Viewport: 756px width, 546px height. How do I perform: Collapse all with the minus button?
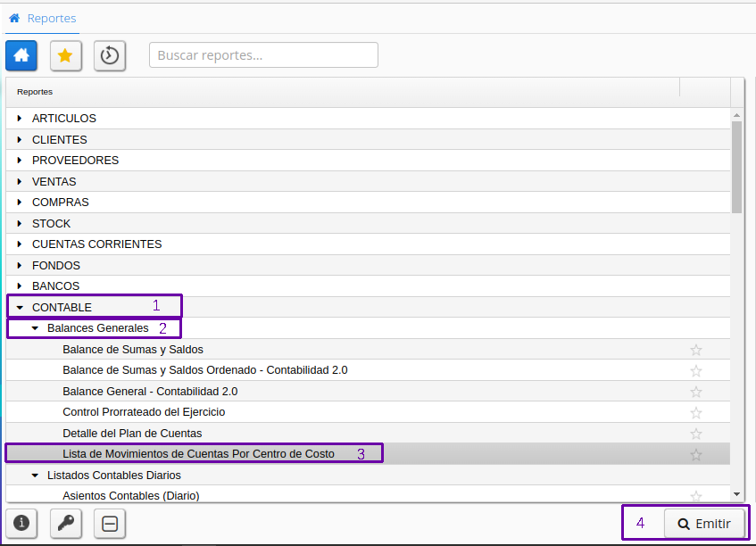coord(110,523)
